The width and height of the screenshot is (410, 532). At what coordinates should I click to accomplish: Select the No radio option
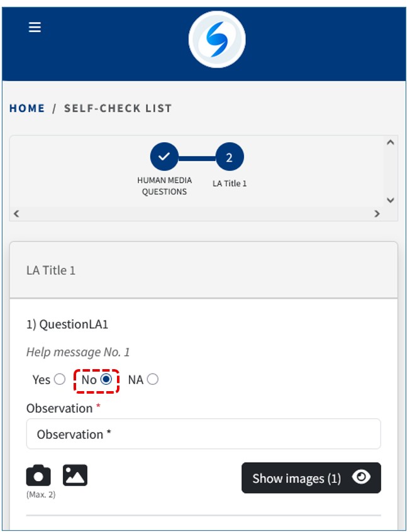click(106, 379)
